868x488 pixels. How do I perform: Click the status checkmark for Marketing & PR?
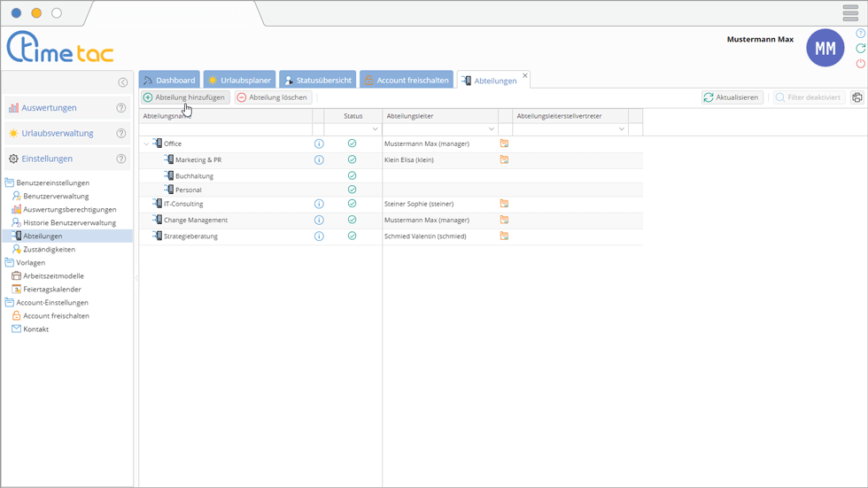click(x=352, y=160)
